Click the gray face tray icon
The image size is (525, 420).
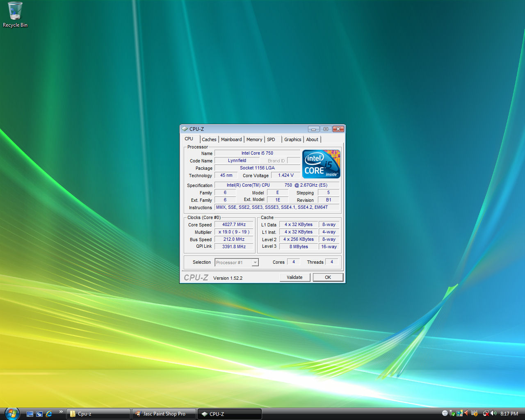click(445, 413)
